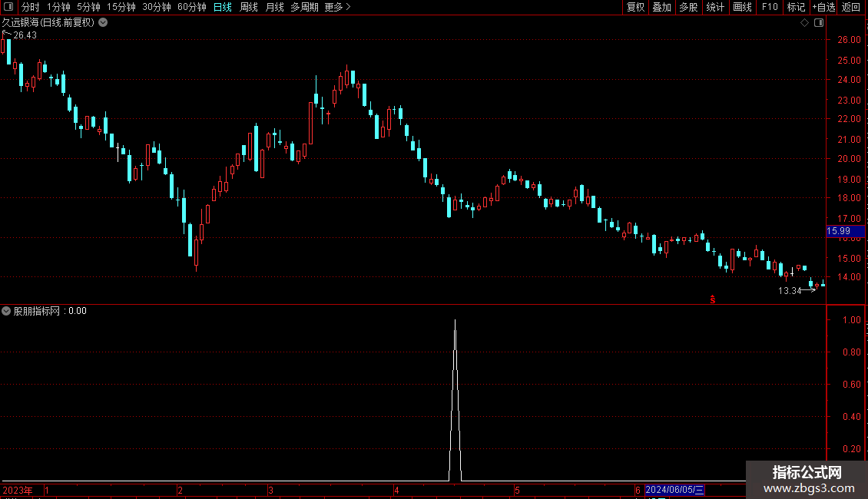This screenshot has height=499, width=868.
Task: Open the 多周期 multi-period view
Action: click(304, 7)
